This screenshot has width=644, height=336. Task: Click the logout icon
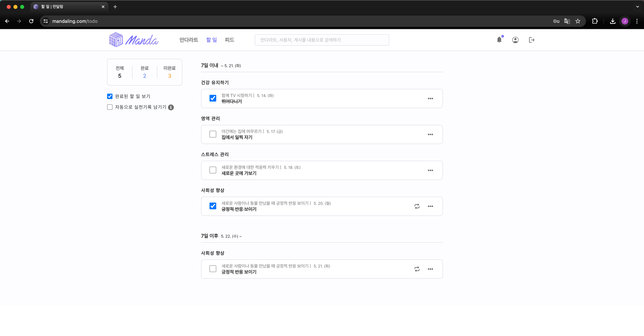[532, 40]
